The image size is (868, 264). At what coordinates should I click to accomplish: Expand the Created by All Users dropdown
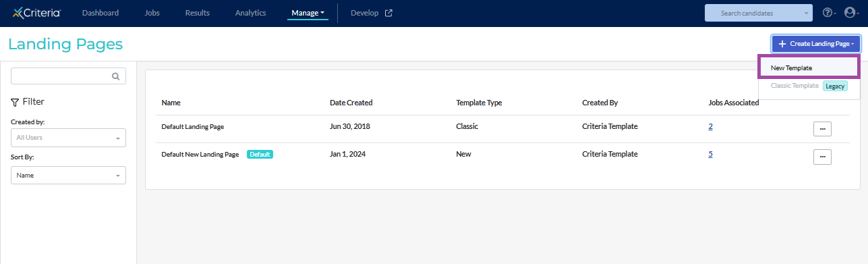pos(68,138)
